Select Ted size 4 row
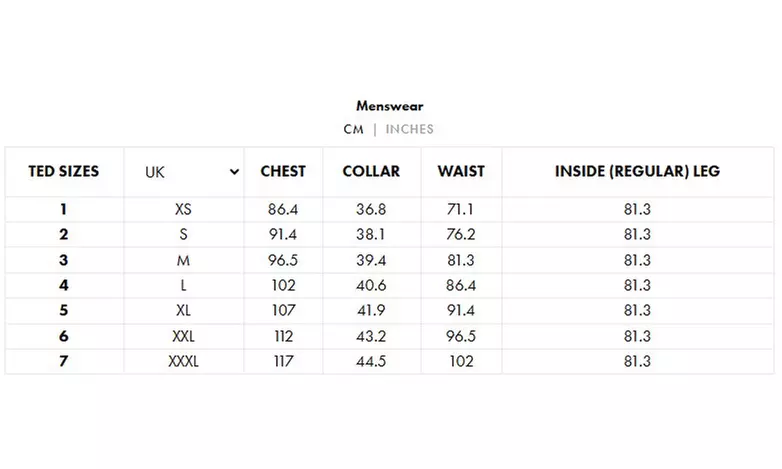Screen dimensions: 782x469 click(x=64, y=285)
